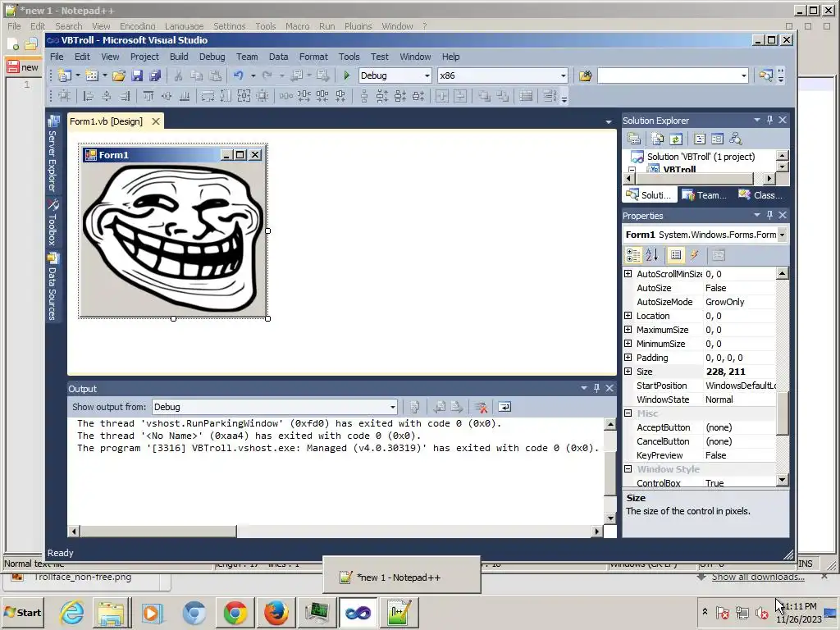Image resolution: width=840 pixels, height=630 pixels.
Task: Select the Size value 228, 211
Action: (725, 372)
